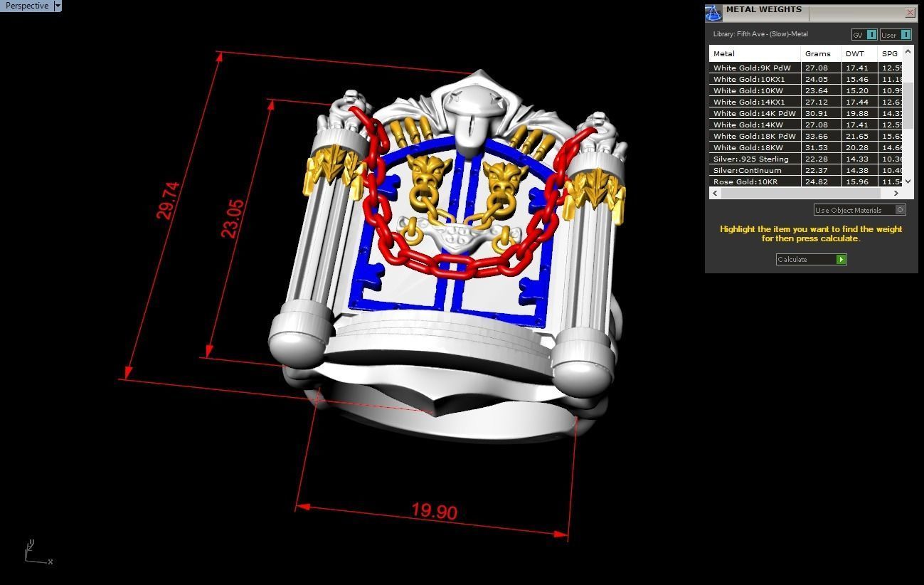Sort by the Grams column header
This screenshot has width=924, height=585.
click(x=821, y=53)
